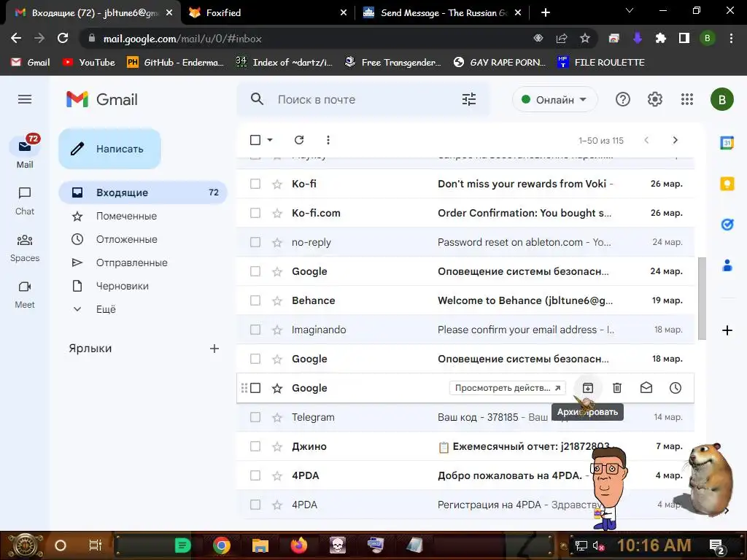Open Contacts side panel icon

click(727, 265)
